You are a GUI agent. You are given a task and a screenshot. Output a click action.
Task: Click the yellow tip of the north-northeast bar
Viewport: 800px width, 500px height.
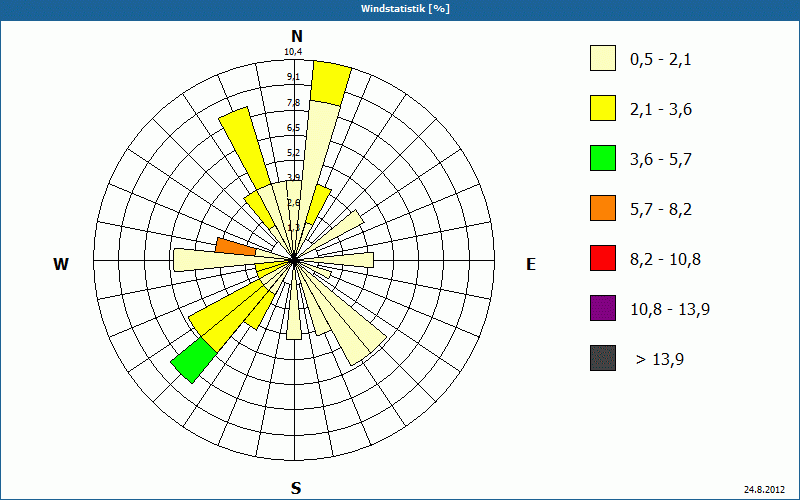point(331,83)
